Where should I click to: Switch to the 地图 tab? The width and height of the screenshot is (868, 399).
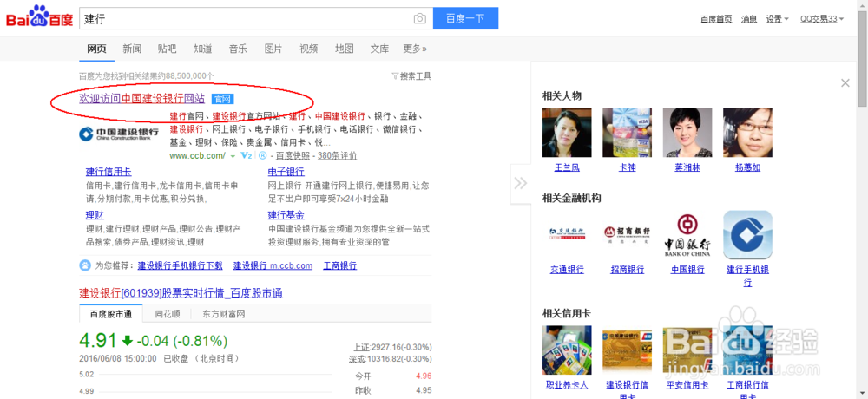point(345,49)
